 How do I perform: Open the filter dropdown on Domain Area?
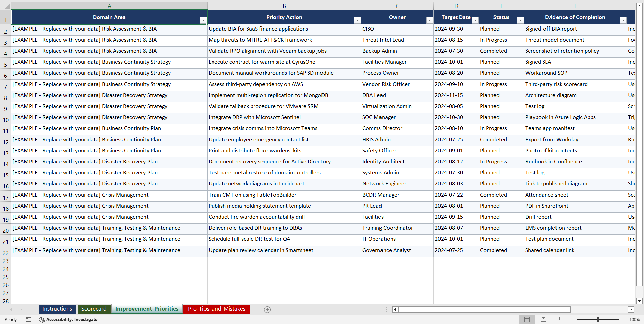coord(203,20)
